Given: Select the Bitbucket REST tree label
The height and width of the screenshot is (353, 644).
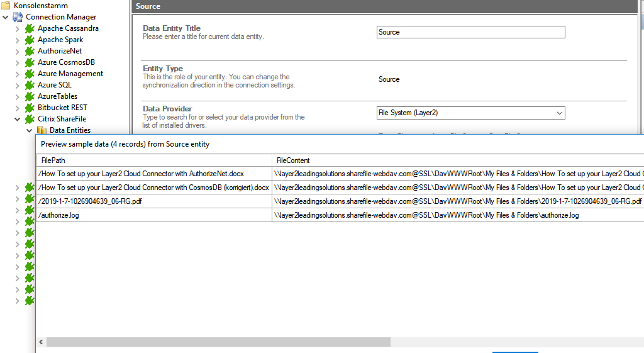Looking at the screenshot, I should [x=62, y=107].
